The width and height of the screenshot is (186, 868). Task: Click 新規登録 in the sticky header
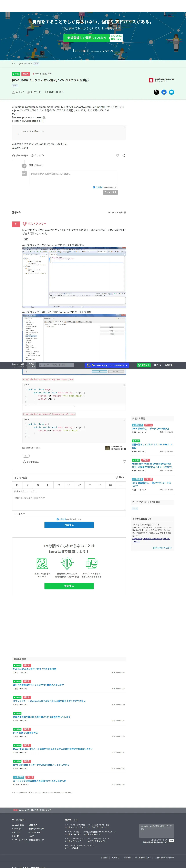[x=168, y=365]
